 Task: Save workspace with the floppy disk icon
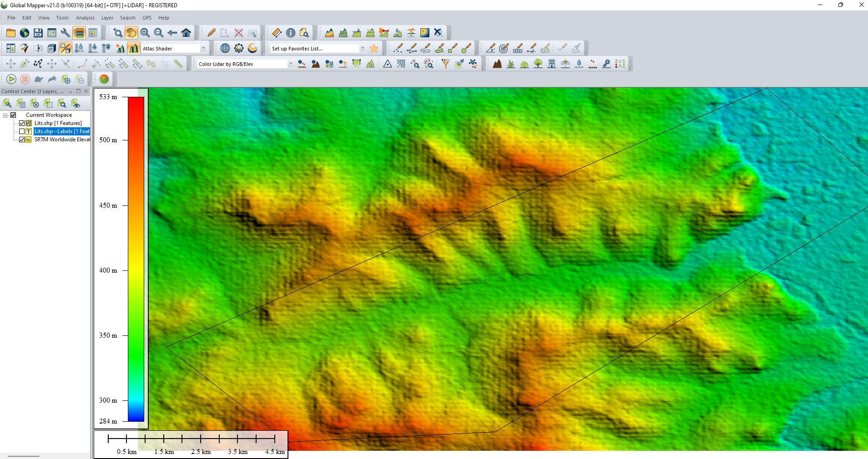[38, 33]
